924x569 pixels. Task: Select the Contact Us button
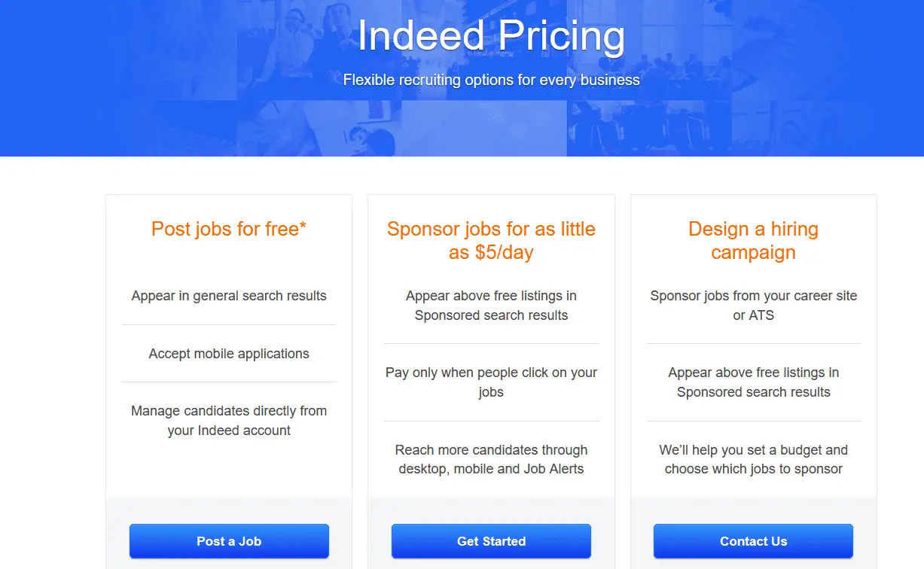(x=753, y=541)
